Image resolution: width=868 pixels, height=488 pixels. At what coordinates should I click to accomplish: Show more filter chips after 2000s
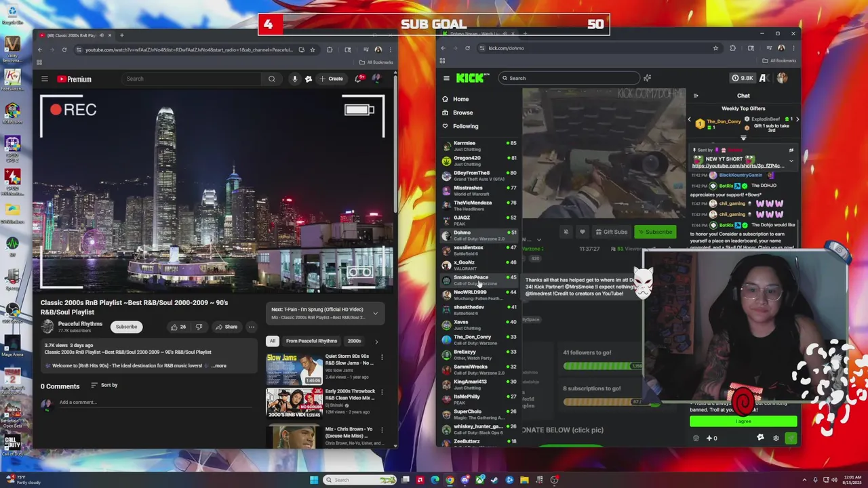pyautogui.click(x=376, y=341)
